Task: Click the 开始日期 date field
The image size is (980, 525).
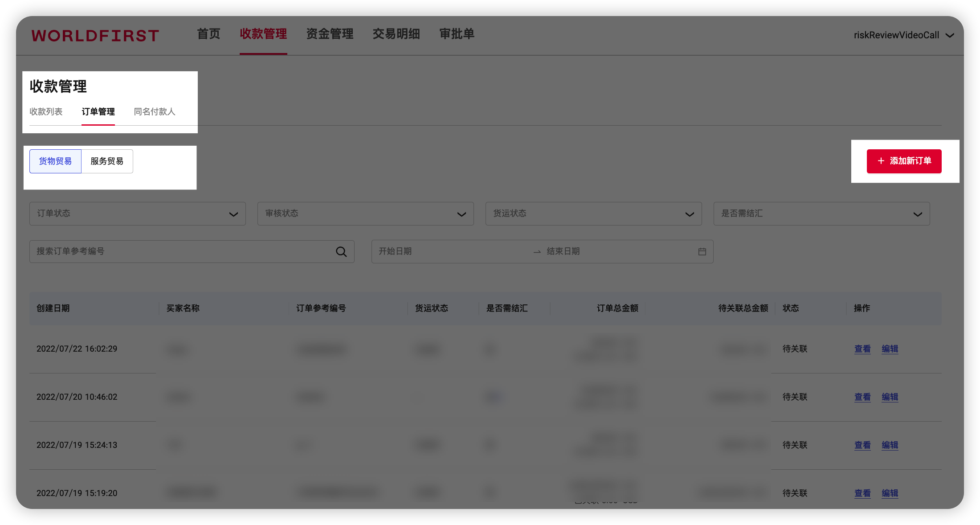Action: click(x=450, y=252)
